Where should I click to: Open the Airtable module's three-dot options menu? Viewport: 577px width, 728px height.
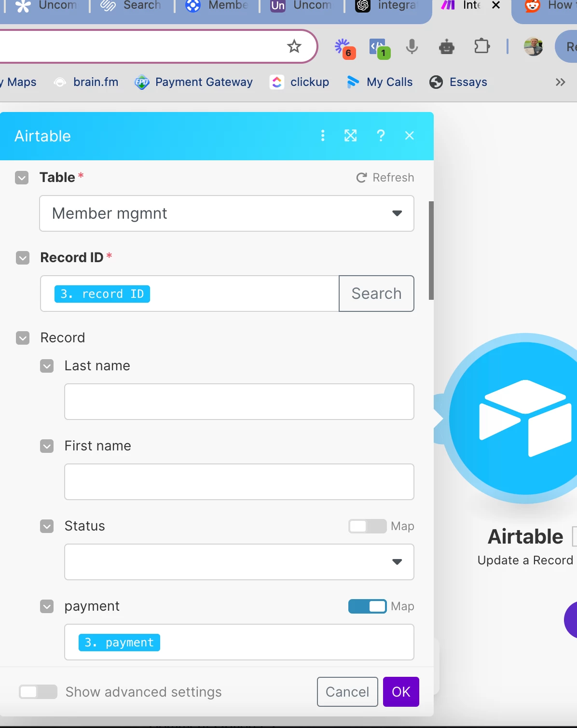[323, 136]
